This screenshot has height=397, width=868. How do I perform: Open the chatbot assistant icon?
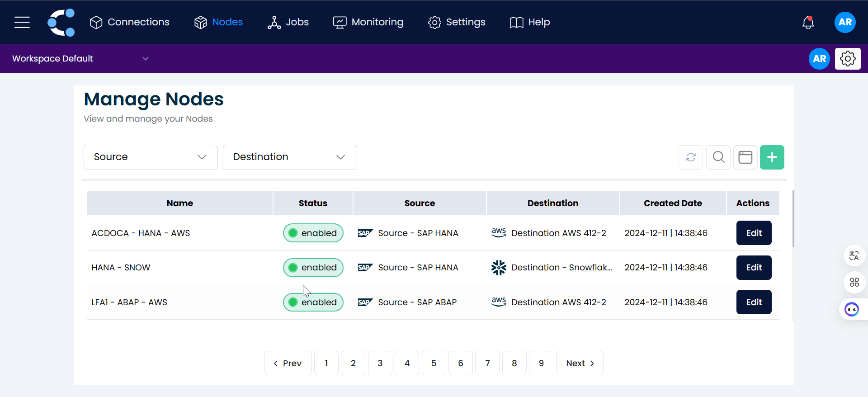pos(852,310)
